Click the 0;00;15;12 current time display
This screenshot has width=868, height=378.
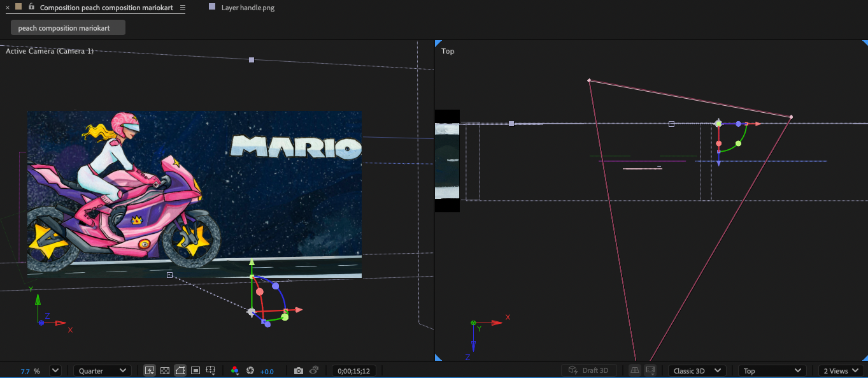(354, 371)
